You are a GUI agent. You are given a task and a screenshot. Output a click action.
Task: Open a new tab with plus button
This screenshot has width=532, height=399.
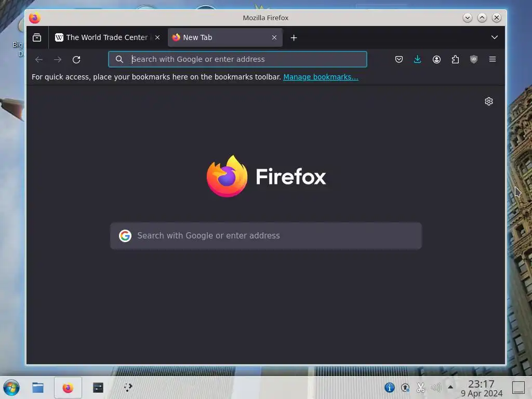click(x=294, y=37)
